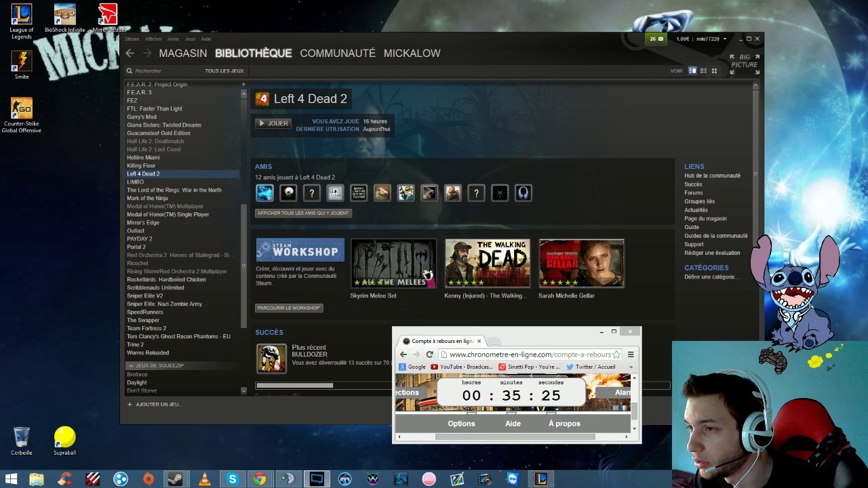Open File Explorer from taskbar
This screenshot has height=488, width=868.
[x=37, y=479]
